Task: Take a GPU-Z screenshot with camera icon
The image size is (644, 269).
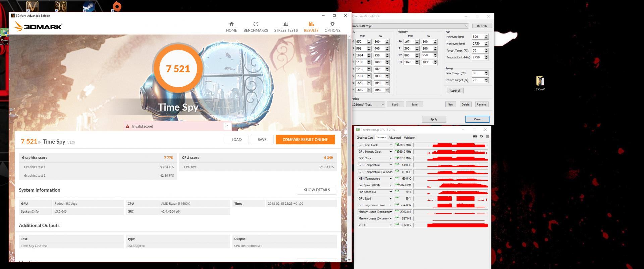Action: tap(474, 136)
